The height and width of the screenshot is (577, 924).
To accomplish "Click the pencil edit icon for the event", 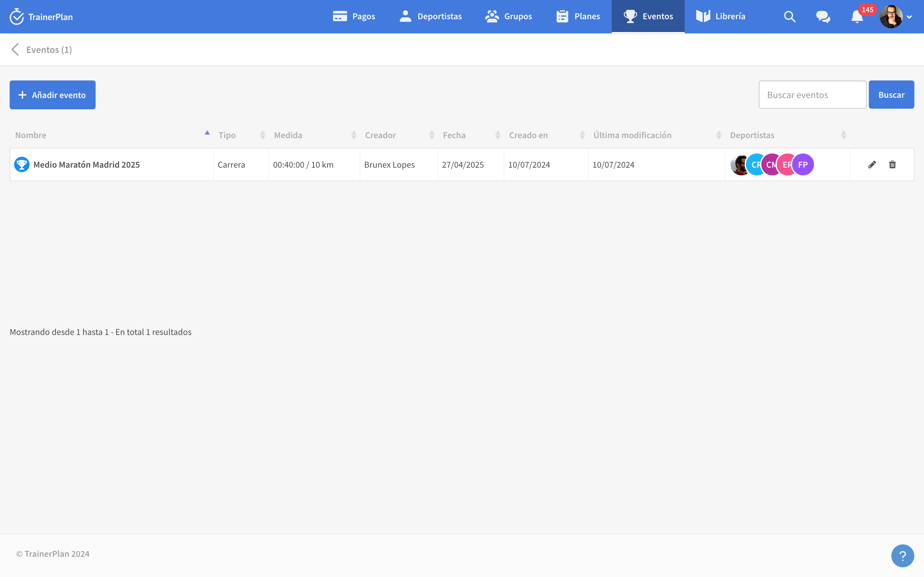I will pos(872,164).
